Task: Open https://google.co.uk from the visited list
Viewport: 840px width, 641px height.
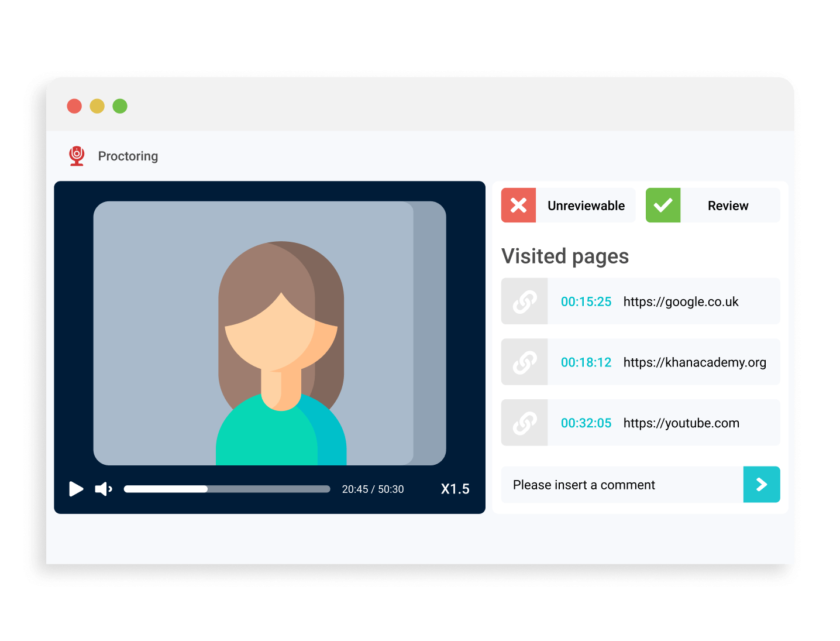Action: pos(680,301)
